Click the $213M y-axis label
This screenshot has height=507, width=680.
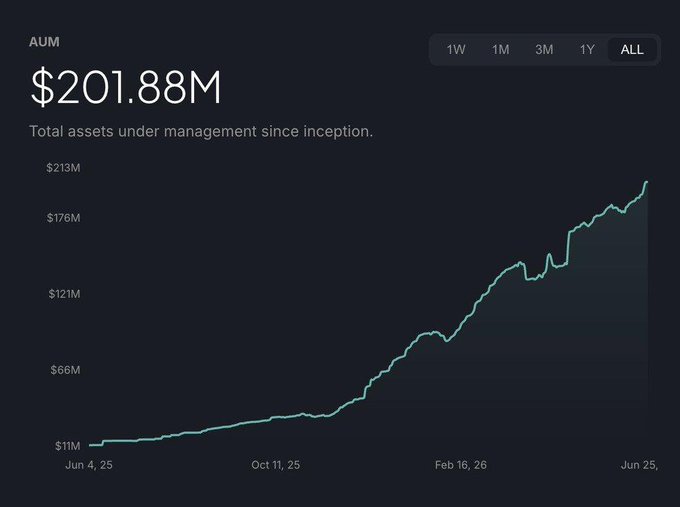pos(63,168)
